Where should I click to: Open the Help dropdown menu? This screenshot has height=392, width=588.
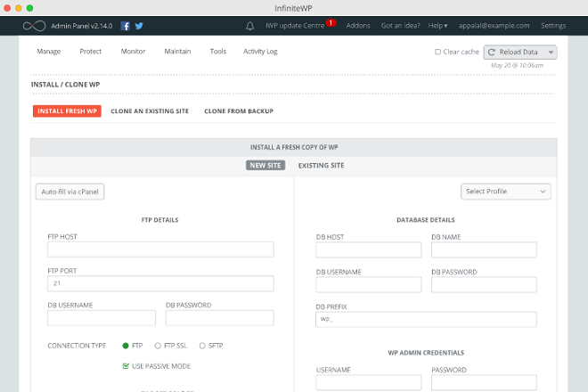tap(438, 26)
